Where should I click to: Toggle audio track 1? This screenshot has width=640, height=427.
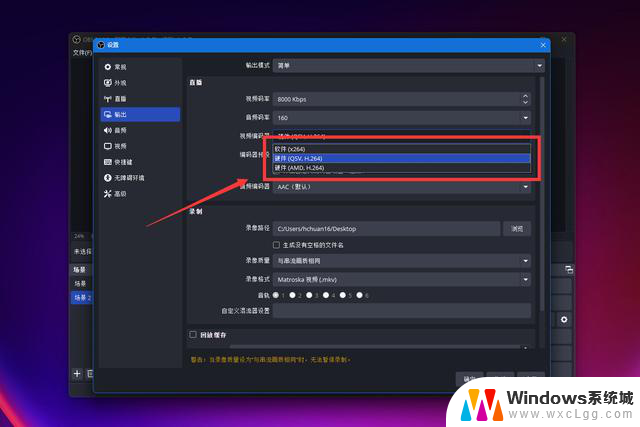pyautogui.click(x=276, y=295)
